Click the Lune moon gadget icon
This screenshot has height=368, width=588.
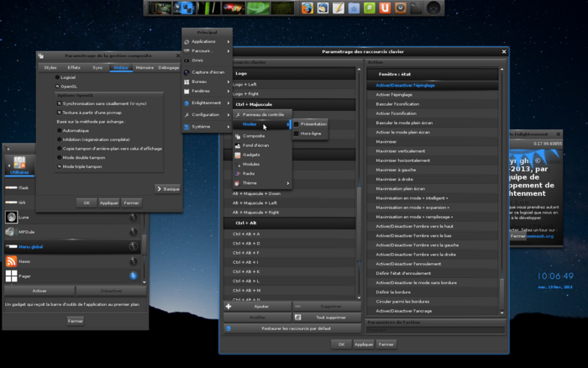[x=11, y=217]
